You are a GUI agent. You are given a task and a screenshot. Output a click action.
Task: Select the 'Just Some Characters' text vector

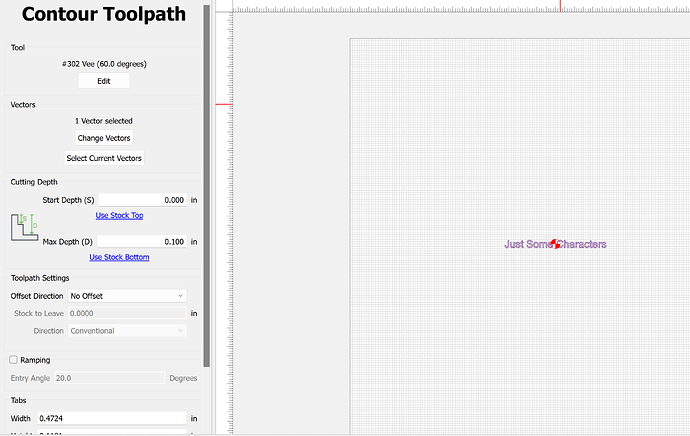pos(555,244)
